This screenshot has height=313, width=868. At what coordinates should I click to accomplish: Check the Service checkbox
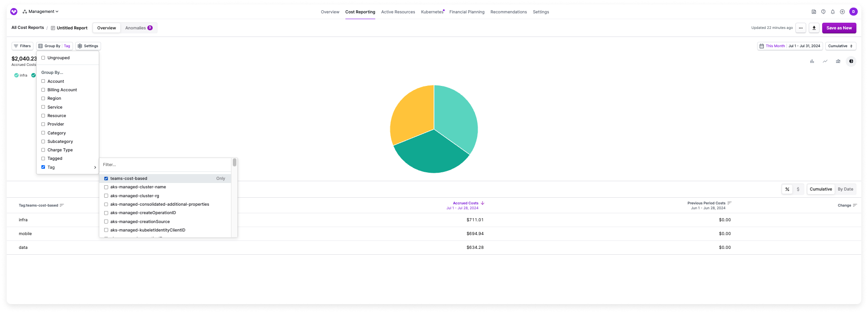[x=43, y=107]
